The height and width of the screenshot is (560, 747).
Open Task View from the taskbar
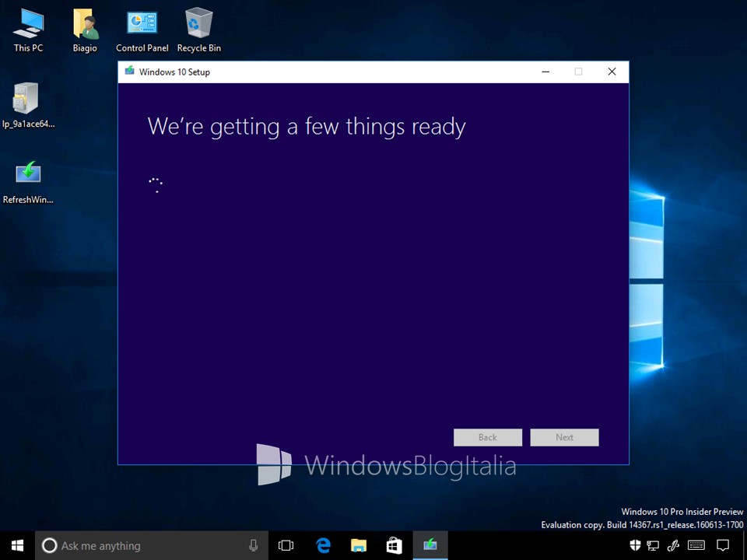[x=286, y=546]
